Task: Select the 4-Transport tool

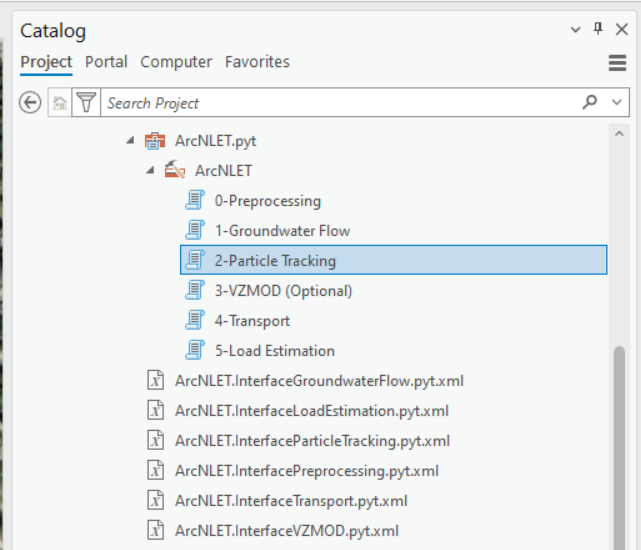Action: (x=252, y=321)
